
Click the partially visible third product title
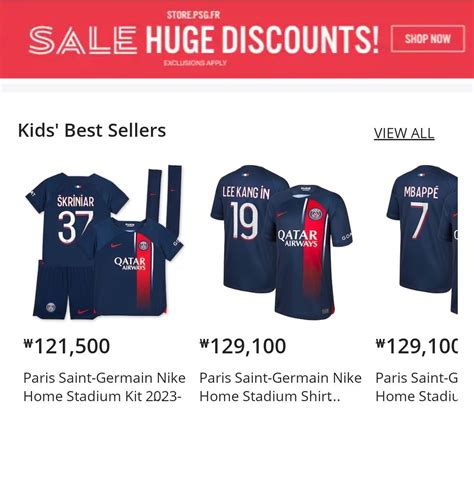[416, 387]
